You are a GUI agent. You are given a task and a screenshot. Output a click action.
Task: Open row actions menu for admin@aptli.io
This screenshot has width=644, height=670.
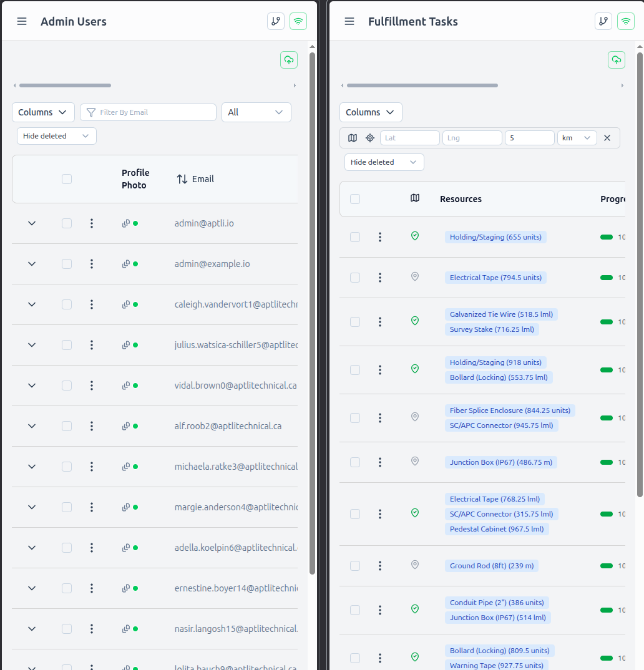click(92, 223)
